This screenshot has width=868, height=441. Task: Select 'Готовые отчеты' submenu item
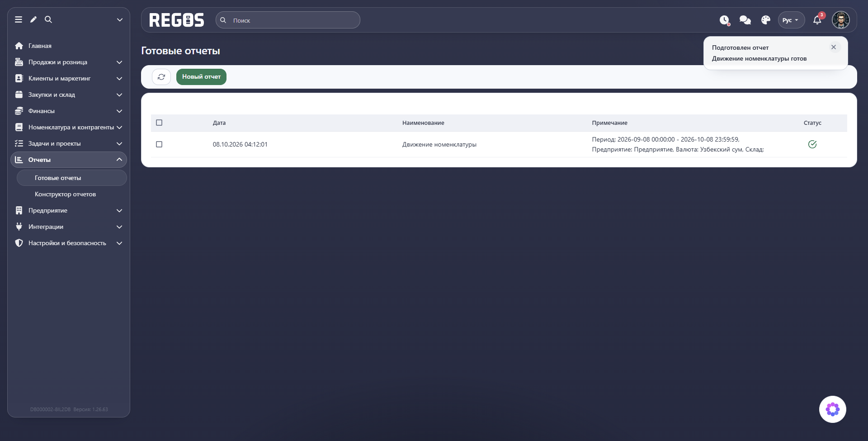[x=72, y=178]
